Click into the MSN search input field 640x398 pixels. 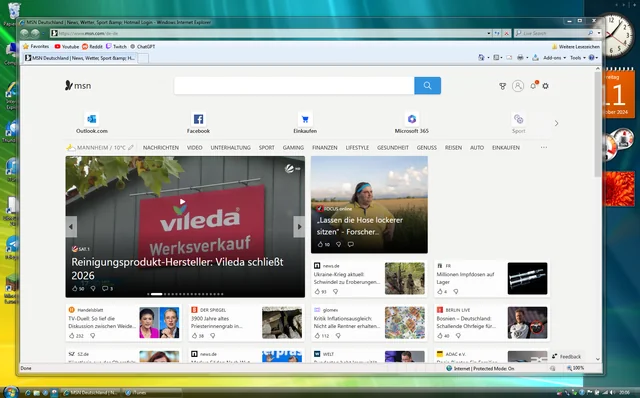[x=294, y=86]
